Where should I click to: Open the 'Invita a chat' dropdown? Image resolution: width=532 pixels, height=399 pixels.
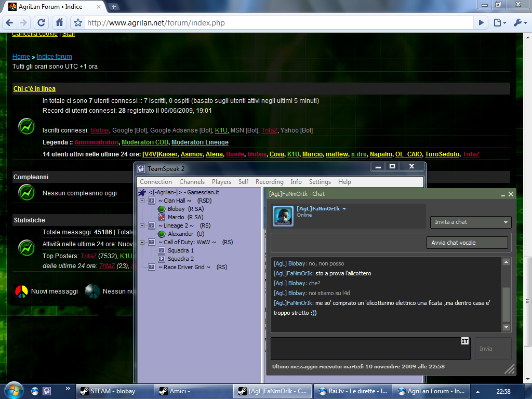[x=471, y=222]
